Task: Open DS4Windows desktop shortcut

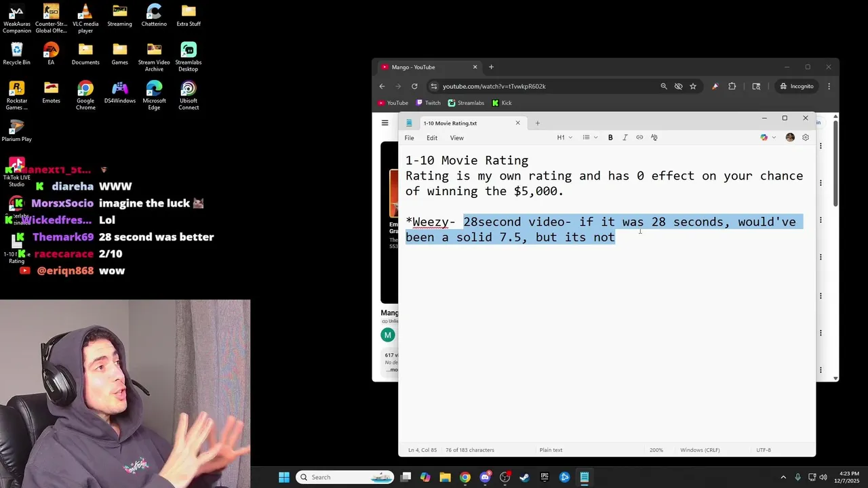Action: (120, 92)
